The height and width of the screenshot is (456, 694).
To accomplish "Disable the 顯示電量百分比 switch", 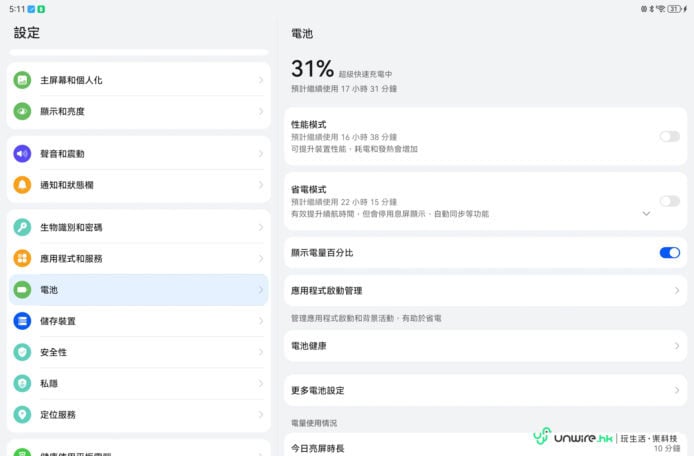I will pos(669,253).
